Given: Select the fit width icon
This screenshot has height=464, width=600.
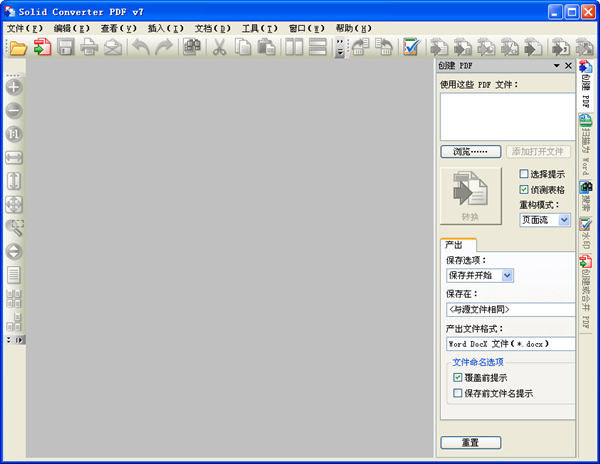Looking at the screenshot, I should click(15, 158).
